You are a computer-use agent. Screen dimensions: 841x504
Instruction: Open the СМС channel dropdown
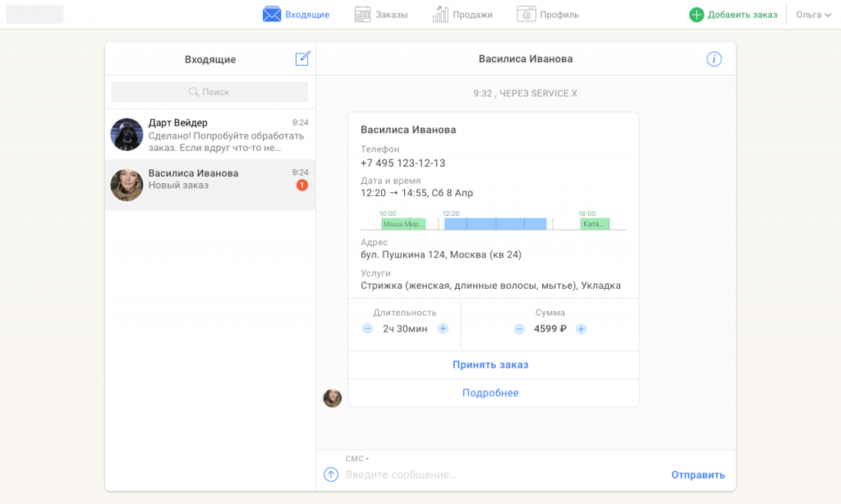pos(357,458)
